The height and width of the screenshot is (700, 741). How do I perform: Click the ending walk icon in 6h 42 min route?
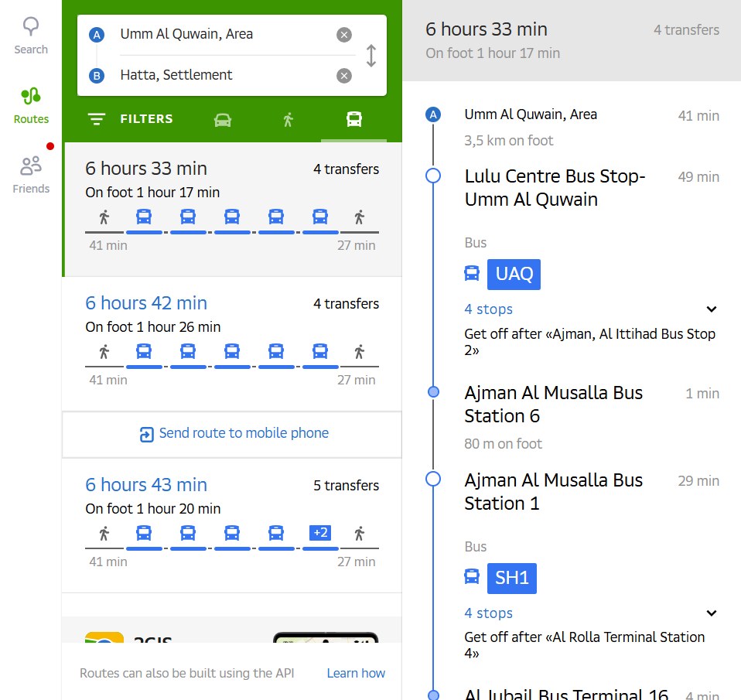pos(359,352)
